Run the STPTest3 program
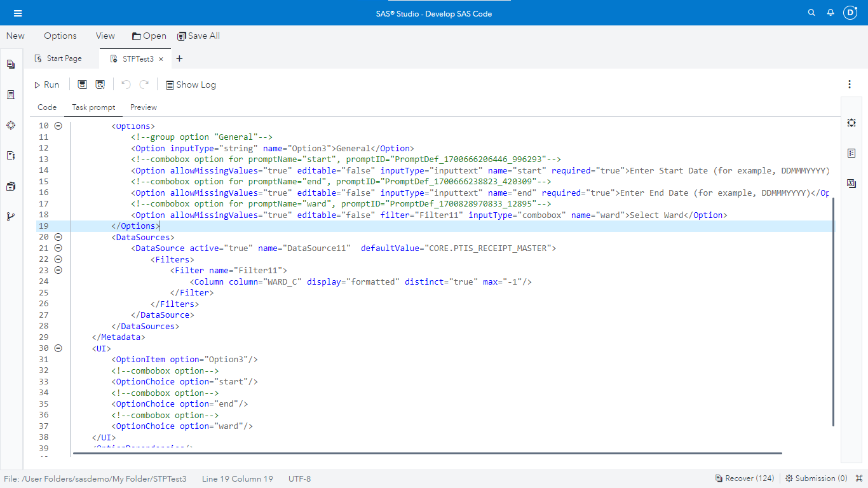This screenshot has width=868, height=488. (46, 84)
